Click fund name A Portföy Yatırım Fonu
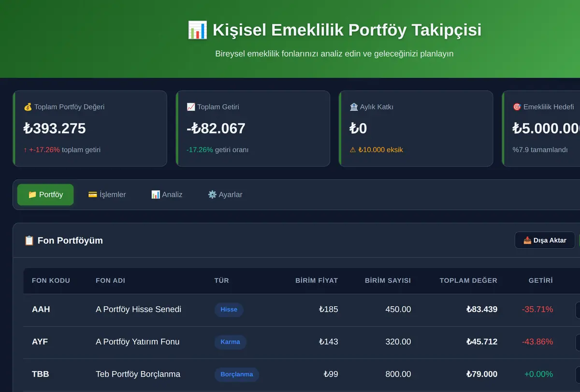 click(138, 342)
